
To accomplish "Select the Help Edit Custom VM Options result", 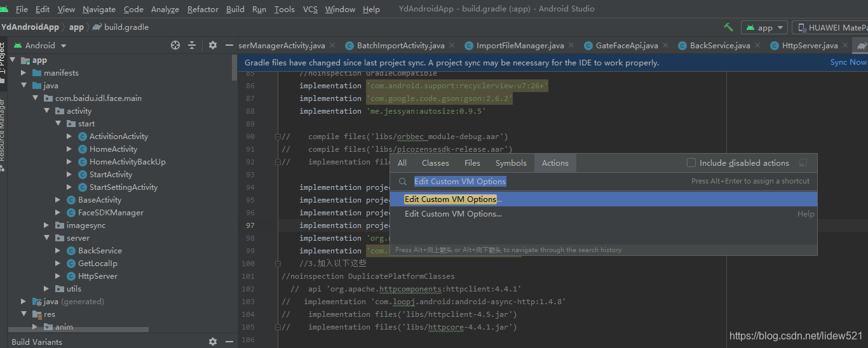I will point(603,214).
